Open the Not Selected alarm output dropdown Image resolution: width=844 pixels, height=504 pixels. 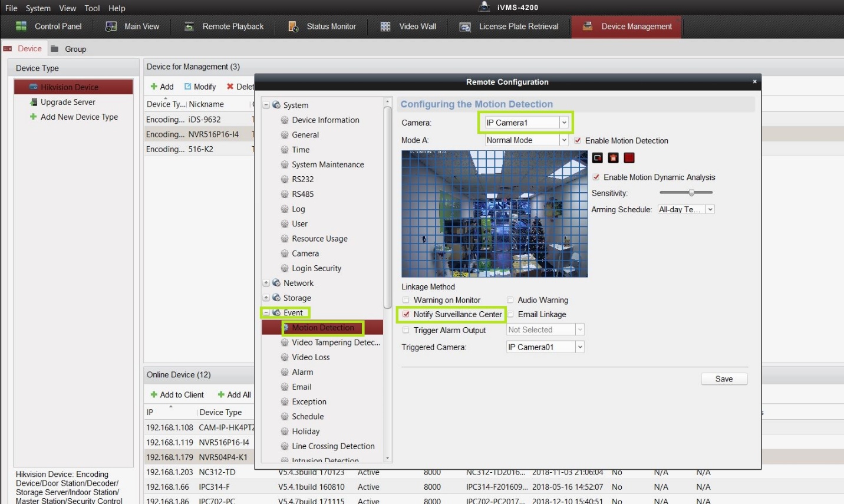coord(545,330)
